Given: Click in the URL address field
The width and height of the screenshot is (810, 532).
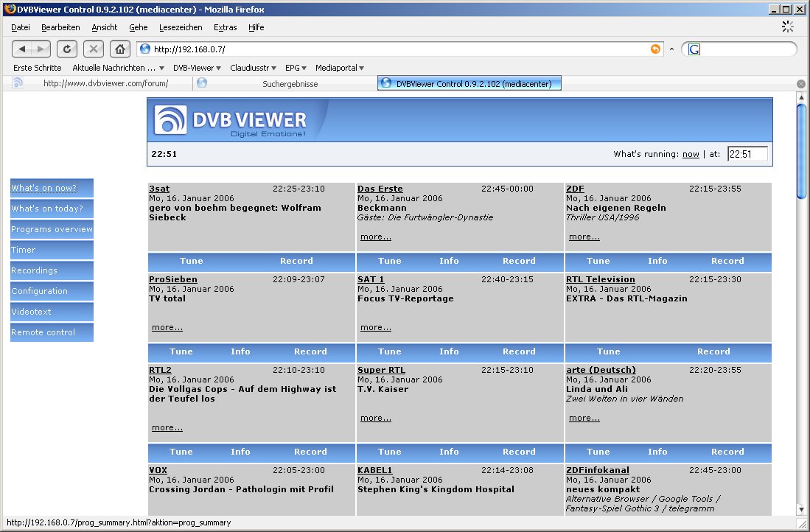Looking at the screenshot, I should click(398, 49).
